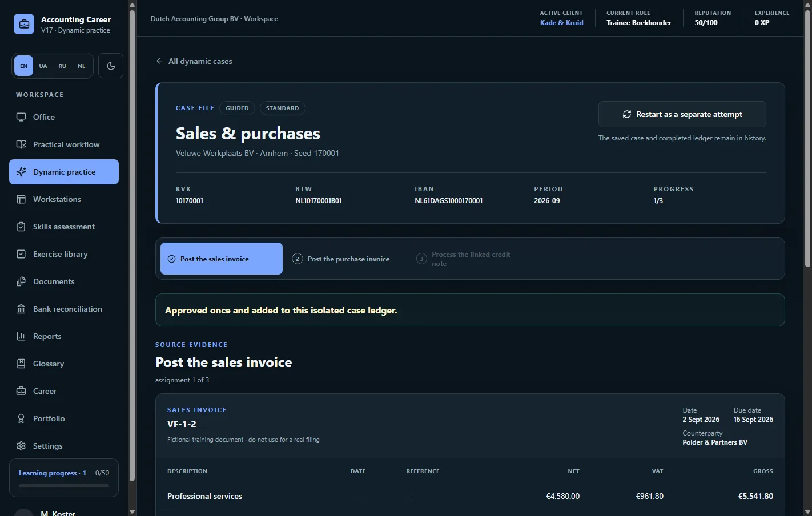The height and width of the screenshot is (516, 812).
Task: Click the Learning progress bar
Action: [64, 486]
